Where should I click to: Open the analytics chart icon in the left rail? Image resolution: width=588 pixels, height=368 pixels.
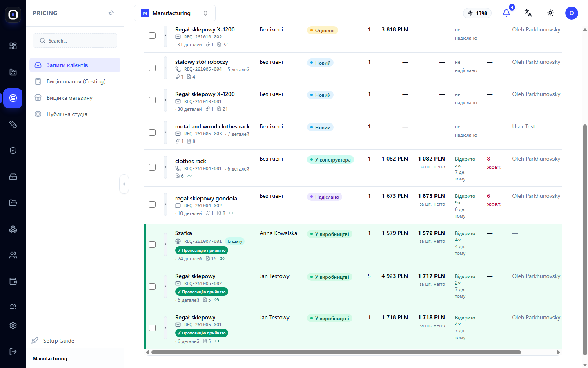tap(13, 72)
